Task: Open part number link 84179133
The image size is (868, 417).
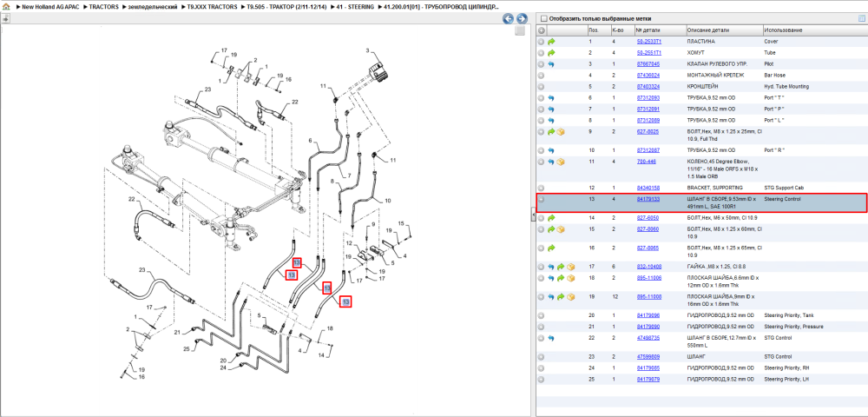Action: [648, 199]
